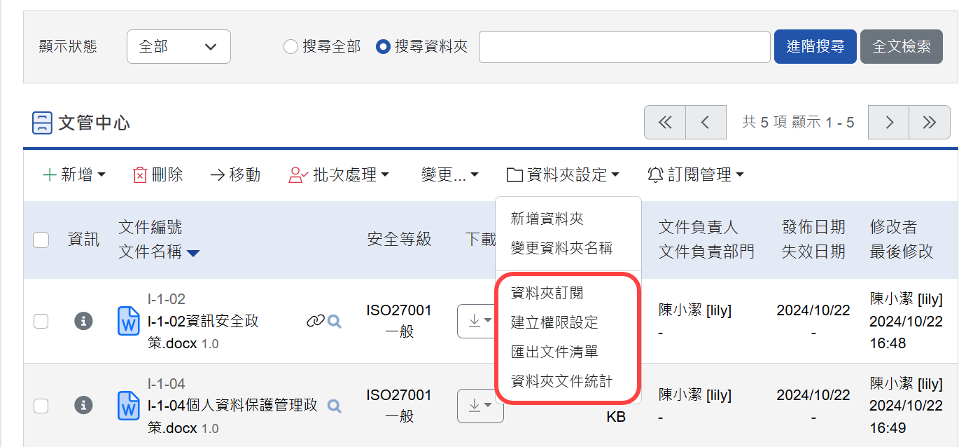980x447 pixels.
Task: Click magnifier preview icon on I-1-02 row
Action: tap(335, 321)
